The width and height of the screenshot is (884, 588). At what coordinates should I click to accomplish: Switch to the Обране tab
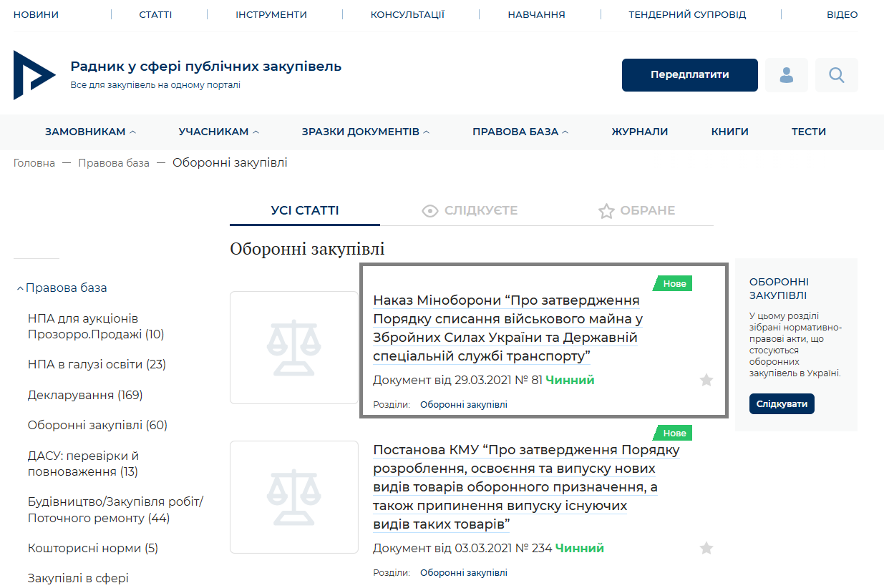(636, 210)
